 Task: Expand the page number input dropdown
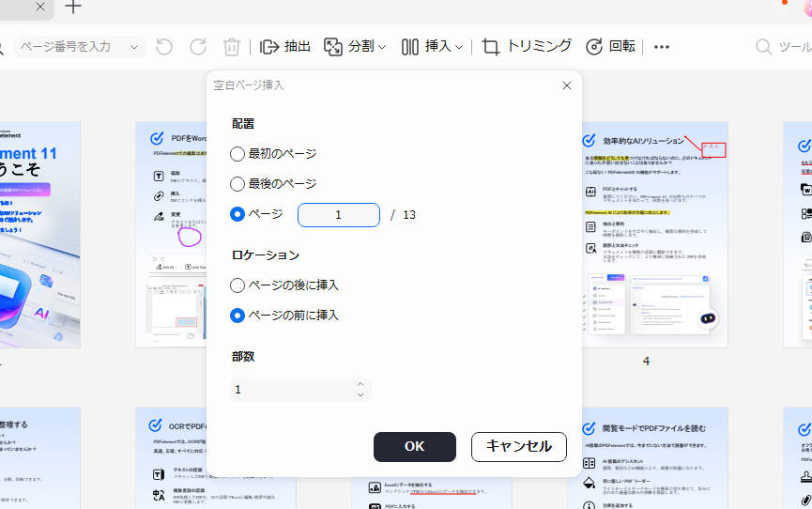click(x=134, y=47)
